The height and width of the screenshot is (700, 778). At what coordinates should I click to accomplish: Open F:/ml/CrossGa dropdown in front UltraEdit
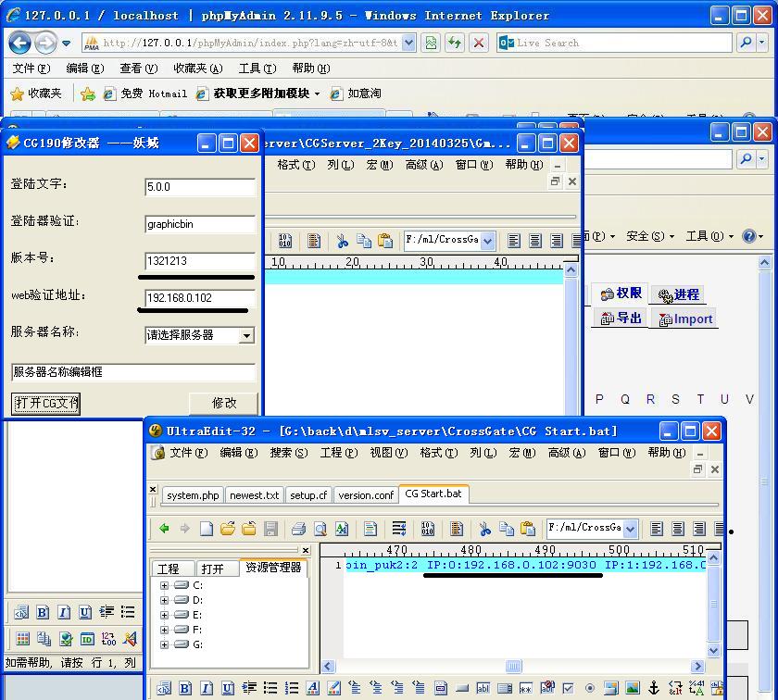630,529
